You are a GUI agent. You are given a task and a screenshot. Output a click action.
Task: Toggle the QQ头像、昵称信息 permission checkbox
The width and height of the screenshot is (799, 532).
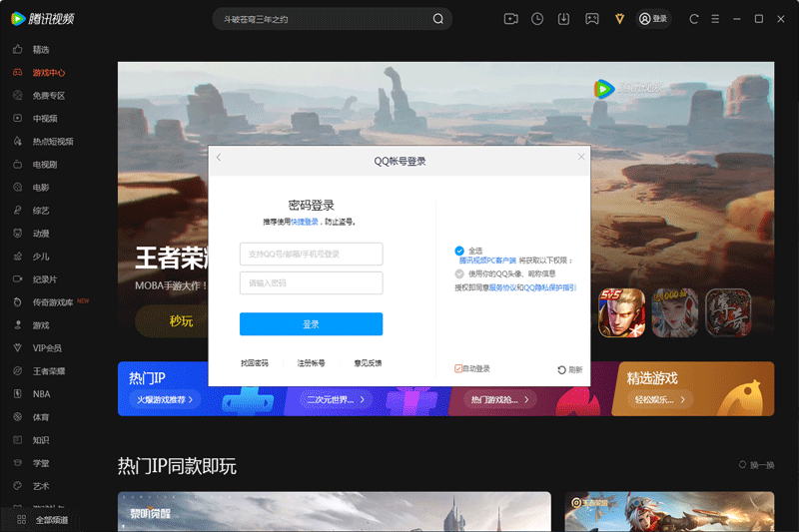[x=459, y=273]
